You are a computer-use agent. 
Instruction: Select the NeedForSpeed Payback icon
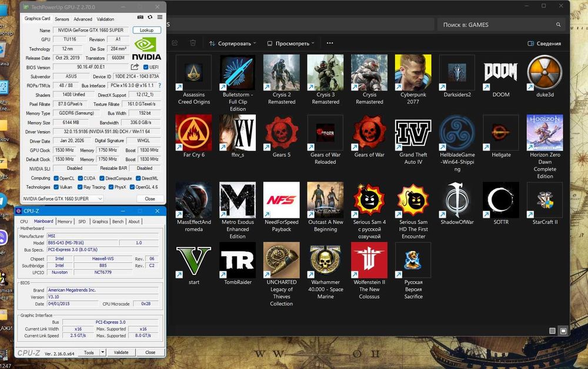pyautogui.click(x=281, y=200)
